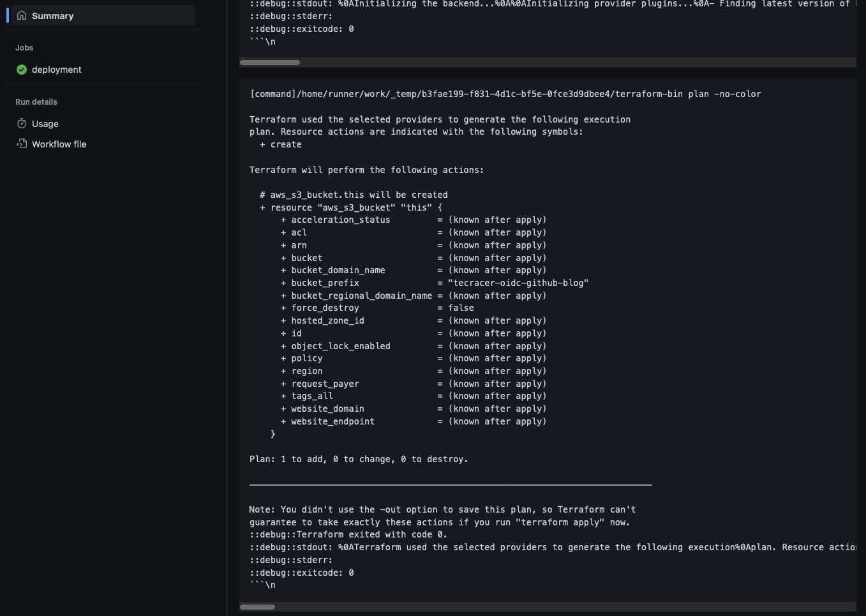Click the stopwatch icon next to Usage
Image resolution: width=866 pixels, height=616 pixels.
(22, 123)
